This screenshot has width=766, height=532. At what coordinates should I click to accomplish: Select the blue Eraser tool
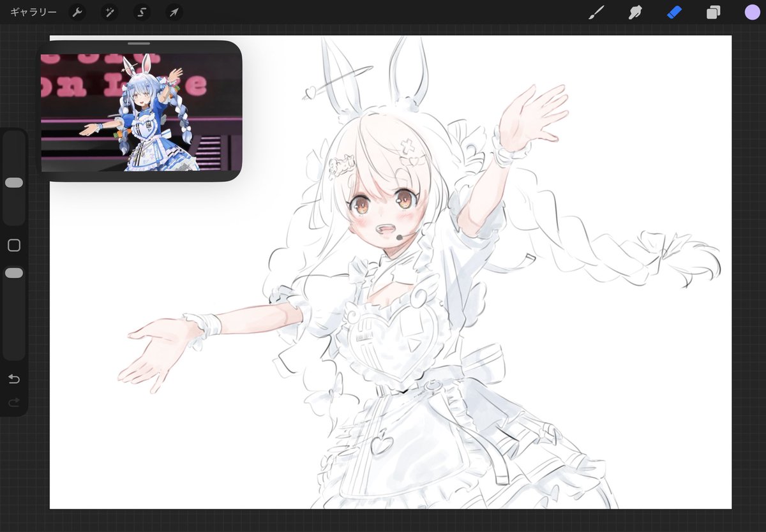(x=675, y=12)
